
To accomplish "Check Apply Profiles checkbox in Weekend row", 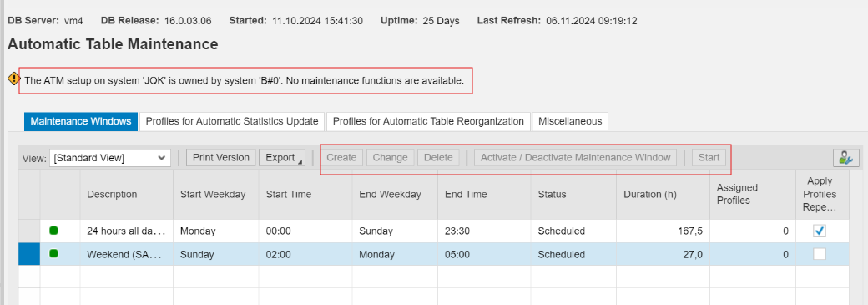I will click(820, 254).
